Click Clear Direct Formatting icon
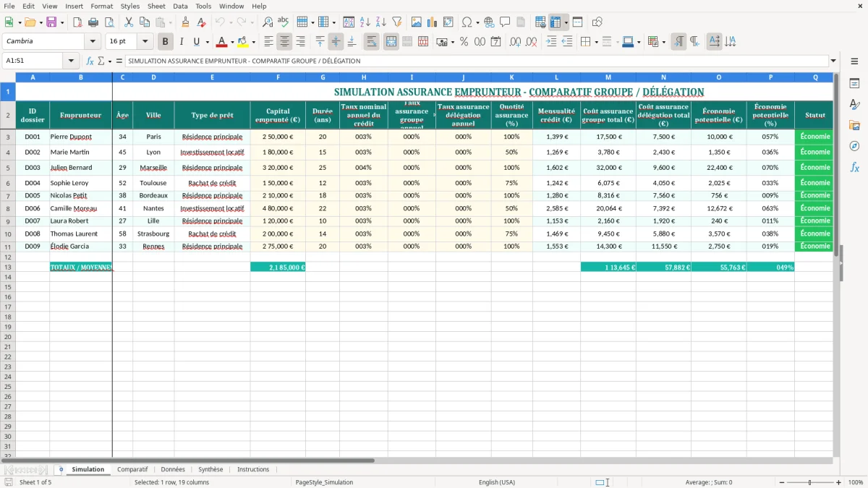This screenshot has width=868, height=488. tap(201, 22)
